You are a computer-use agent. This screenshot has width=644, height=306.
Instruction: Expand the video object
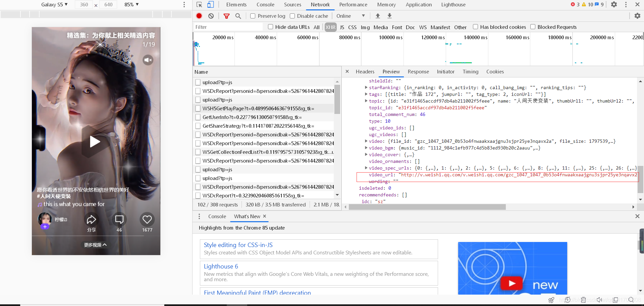(x=366, y=141)
